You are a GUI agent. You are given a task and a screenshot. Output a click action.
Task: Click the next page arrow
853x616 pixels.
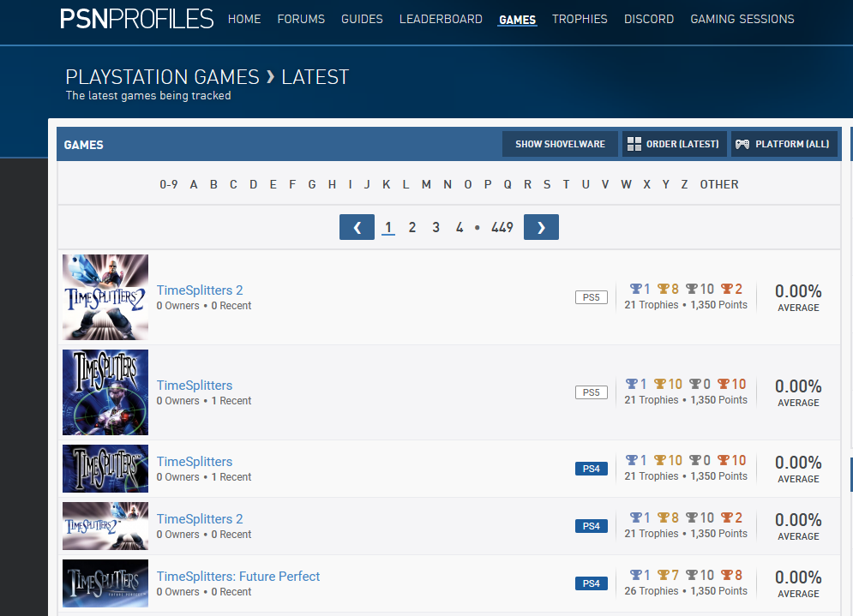click(x=541, y=227)
